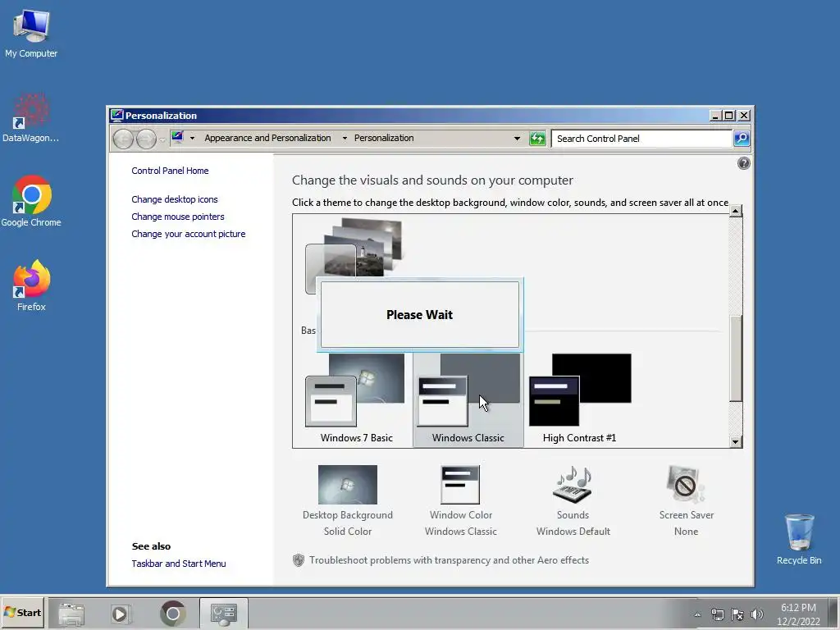Click the green refresh button
The image size is (840, 630).
[x=537, y=139]
